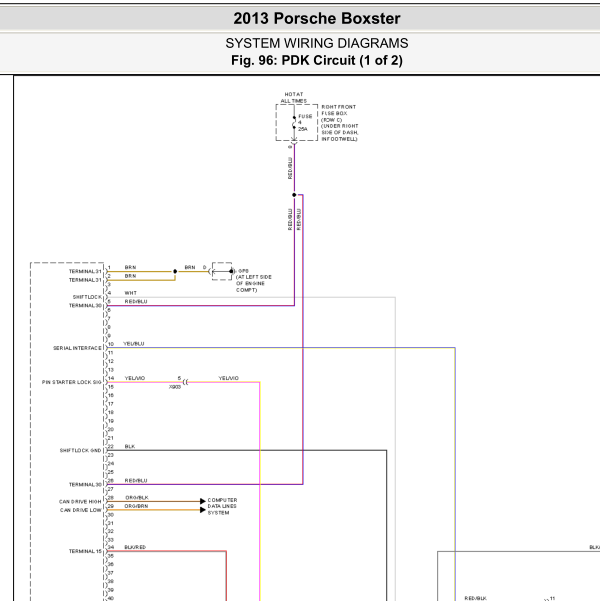Click the RED/BLU splice dot below the fuse
Image resolution: width=600 pixels, height=601 pixels.
[294, 195]
